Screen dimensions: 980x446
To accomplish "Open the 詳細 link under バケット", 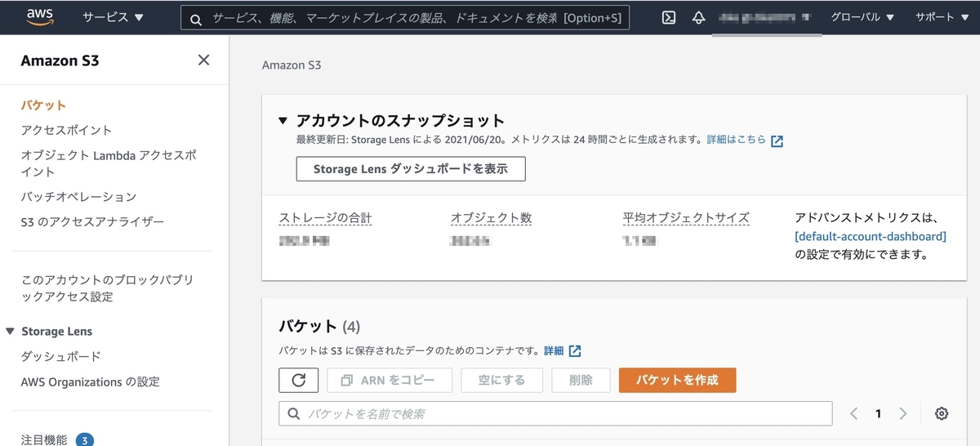I will tap(554, 350).
